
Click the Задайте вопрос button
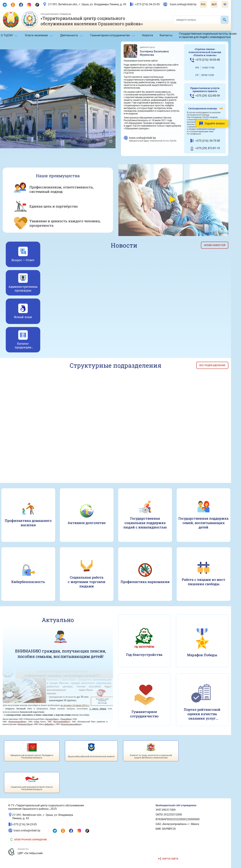pos(212,123)
